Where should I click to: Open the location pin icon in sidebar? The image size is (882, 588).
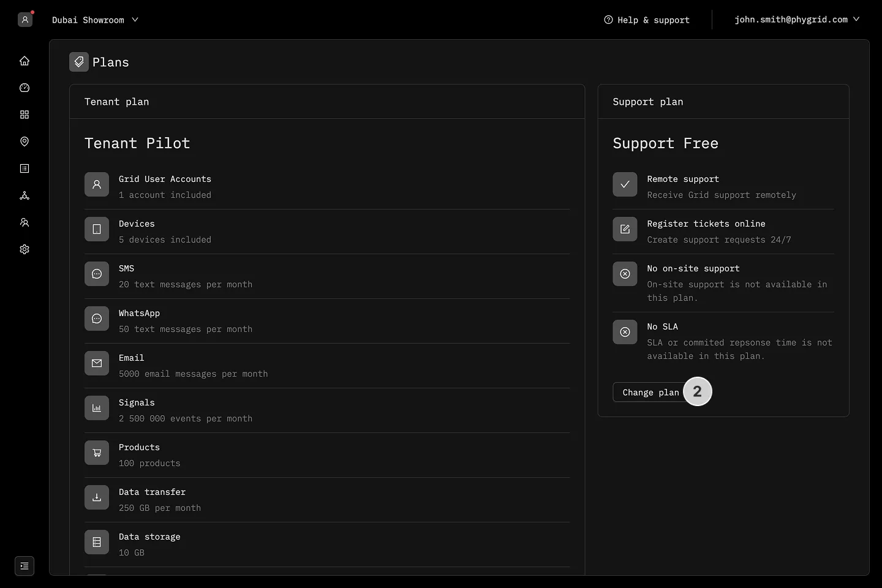tap(24, 141)
